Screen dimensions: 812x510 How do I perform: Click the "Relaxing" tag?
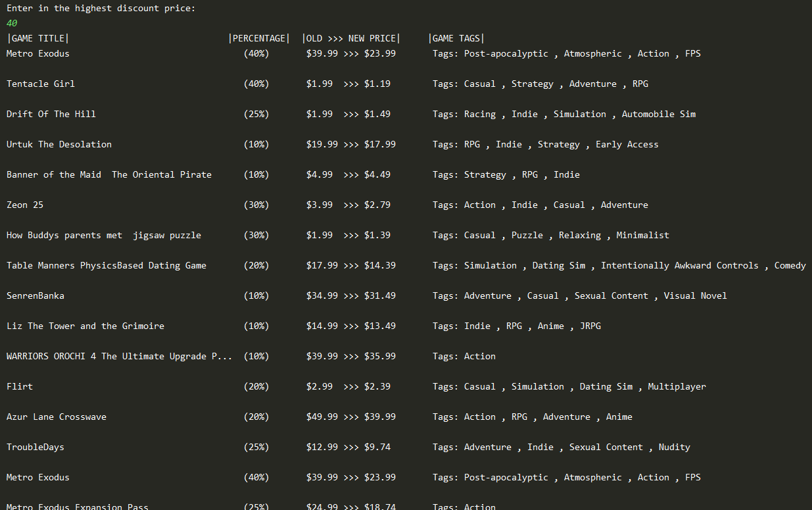tap(580, 235)
